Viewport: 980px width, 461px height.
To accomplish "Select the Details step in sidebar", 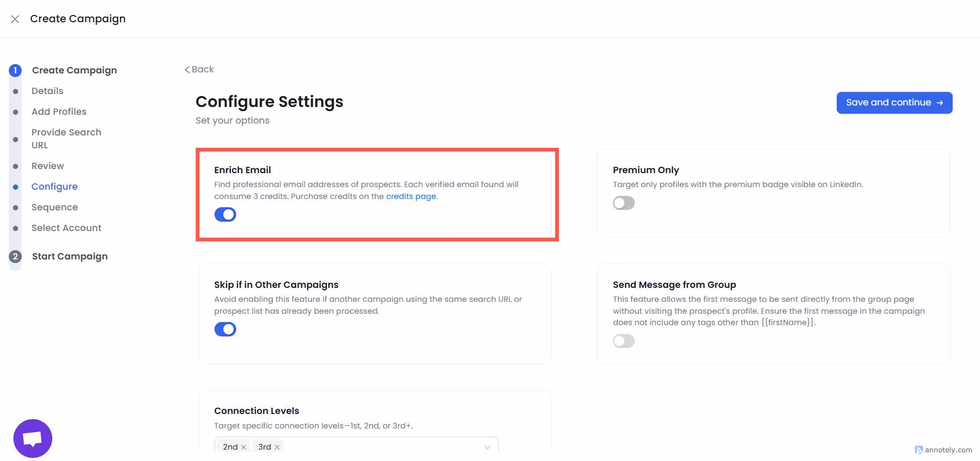I will click(47, 90).
